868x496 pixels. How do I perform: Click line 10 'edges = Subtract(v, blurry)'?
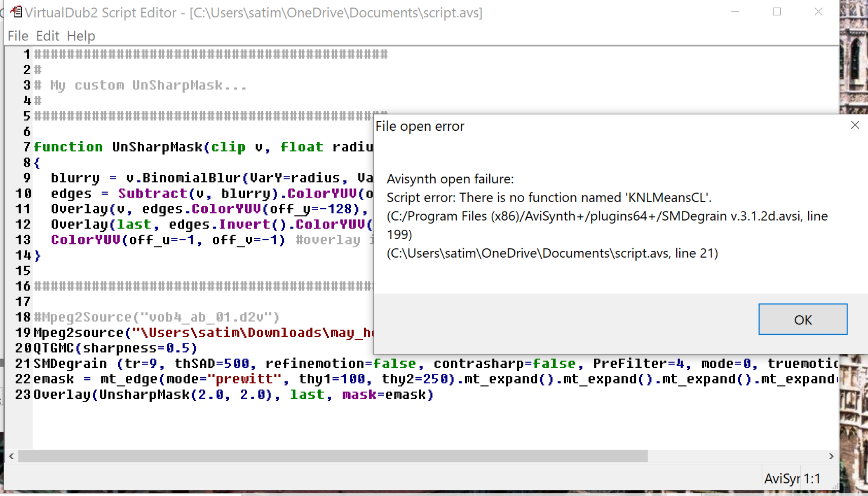tap(212, 194)
